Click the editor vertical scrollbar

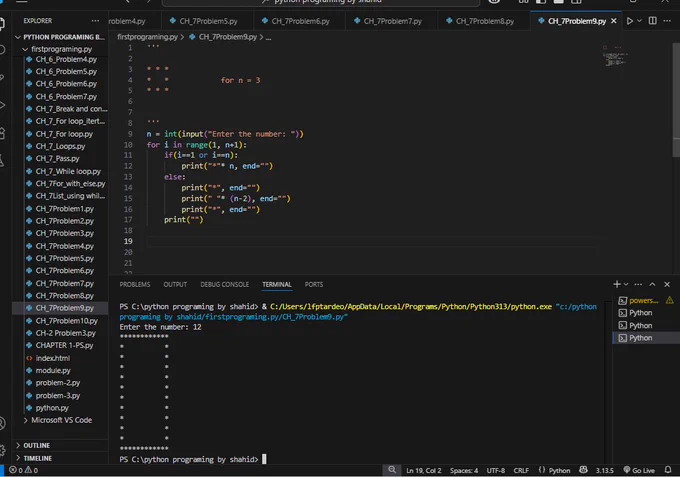coord(676,100)
